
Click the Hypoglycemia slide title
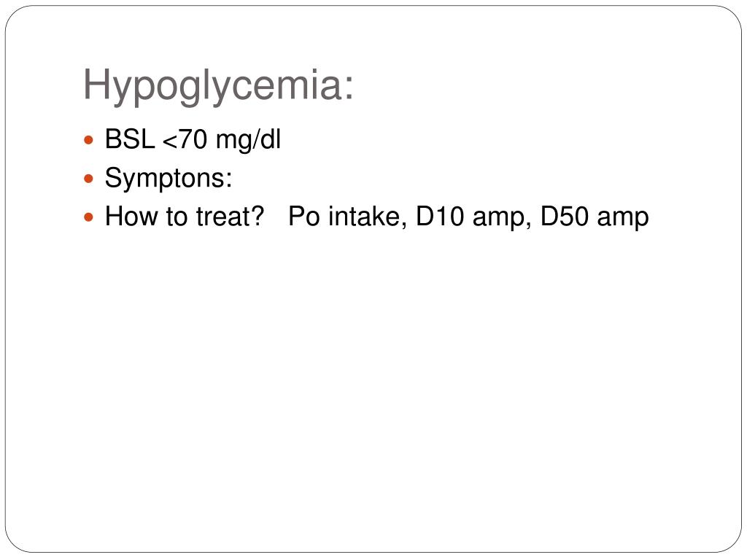coord(218,86)
